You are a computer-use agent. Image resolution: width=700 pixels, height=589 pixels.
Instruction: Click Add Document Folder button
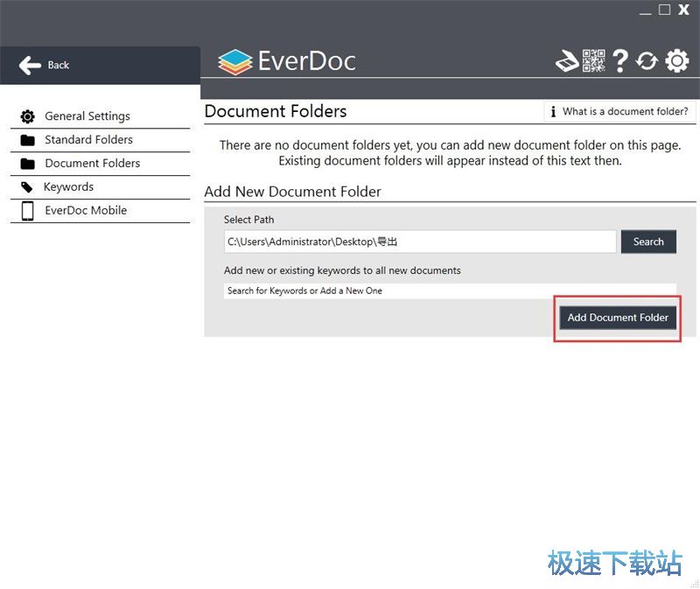click(618, 318)
